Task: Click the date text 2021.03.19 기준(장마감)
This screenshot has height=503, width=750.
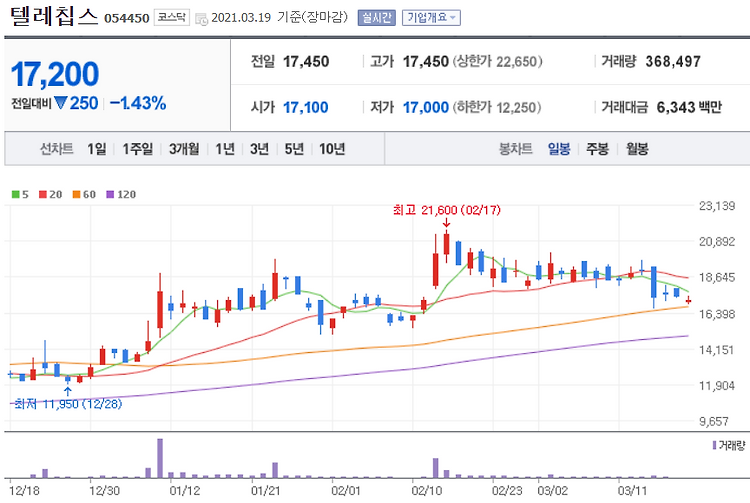Action: tap(279, 18)
